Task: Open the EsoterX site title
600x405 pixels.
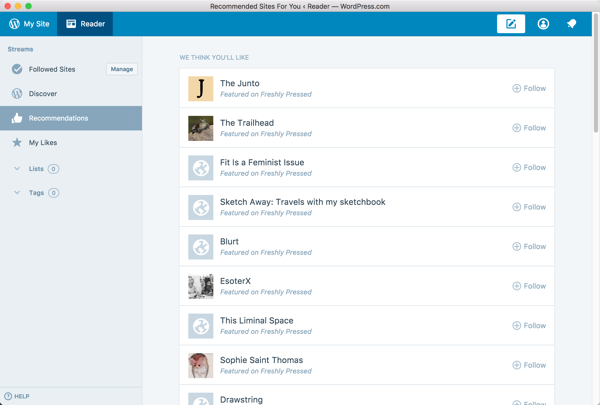Action: click(235, 281)
